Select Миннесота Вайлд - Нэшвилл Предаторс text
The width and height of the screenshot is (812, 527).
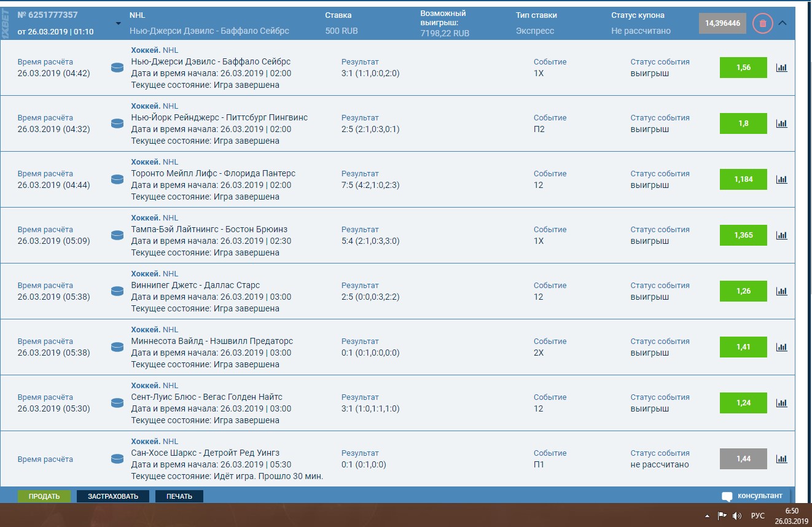(212, 341)
